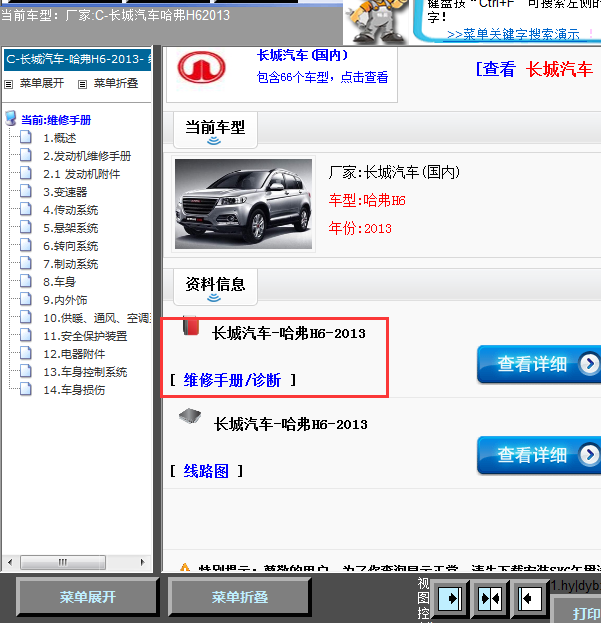Open tree item 13.车身控制系统
Image resolution: width=601 pixels, height=623 pixels.
coord(85,372)
